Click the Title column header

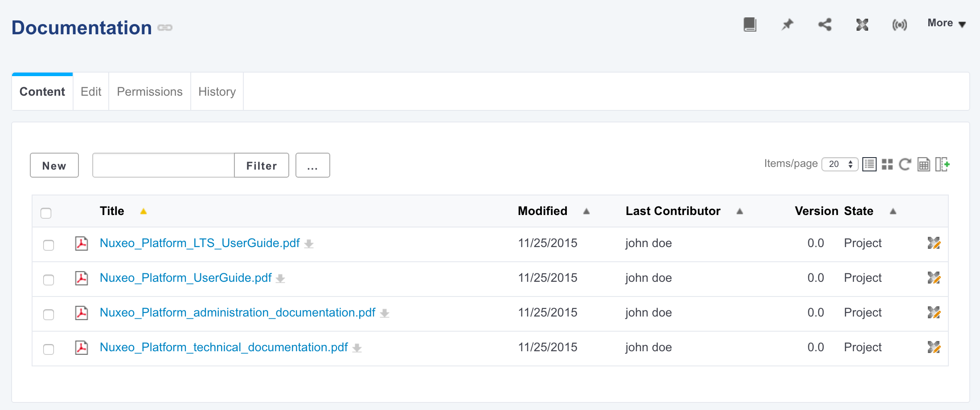click(112, 211)
